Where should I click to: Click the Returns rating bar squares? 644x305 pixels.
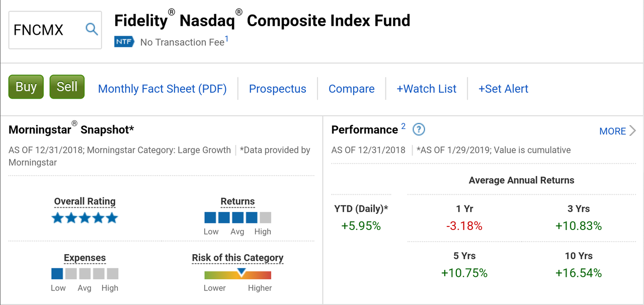(237, 217)
